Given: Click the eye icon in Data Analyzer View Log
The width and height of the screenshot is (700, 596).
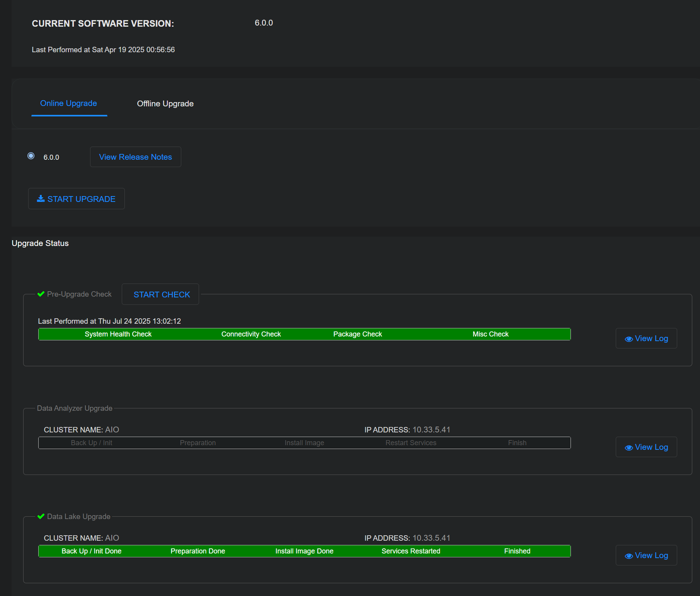Looking at the screenshot, I should click(x=628, y=447).
